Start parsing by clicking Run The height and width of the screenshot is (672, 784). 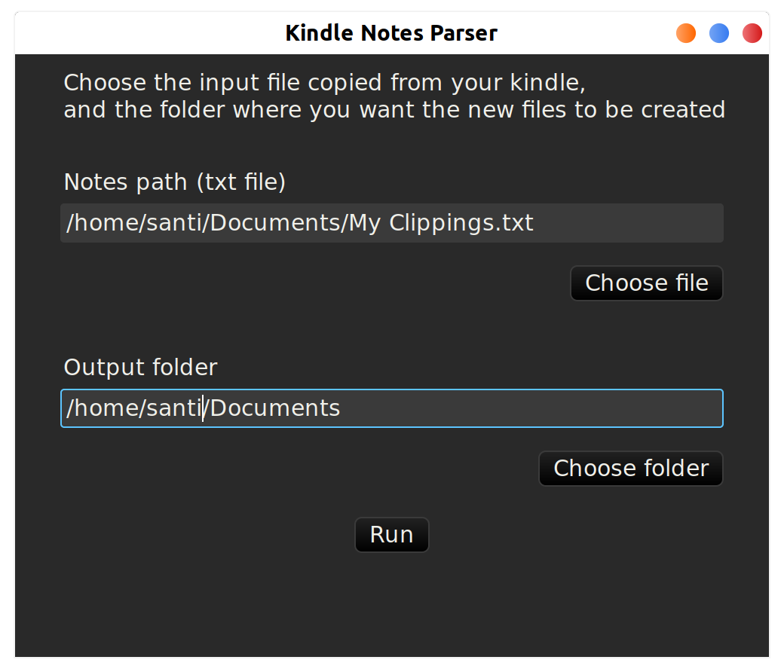(x=391, y=534)
